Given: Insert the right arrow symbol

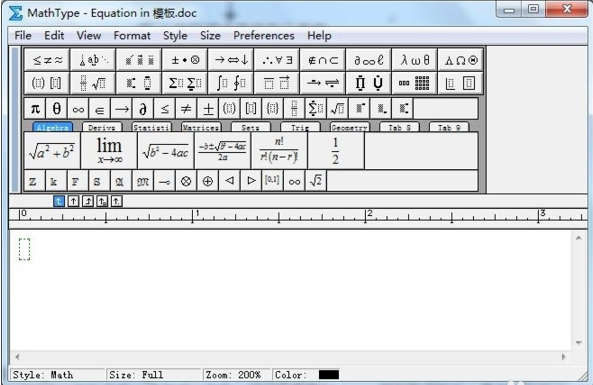Looking at the screenshot, I should pyautogui.click(x=121, y=109).
